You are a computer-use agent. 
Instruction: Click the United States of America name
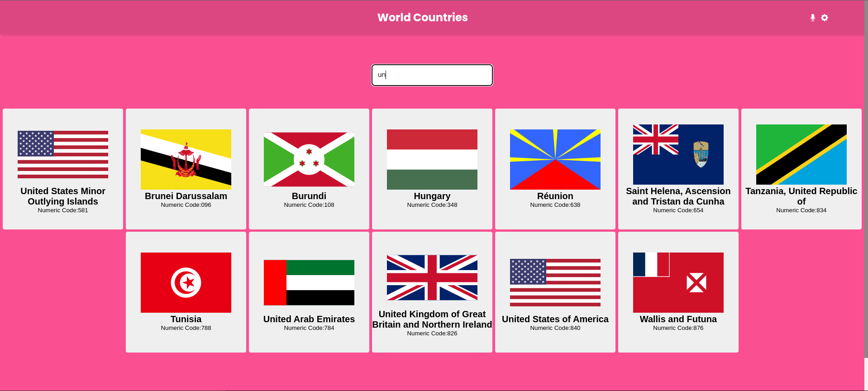(555, 319)
